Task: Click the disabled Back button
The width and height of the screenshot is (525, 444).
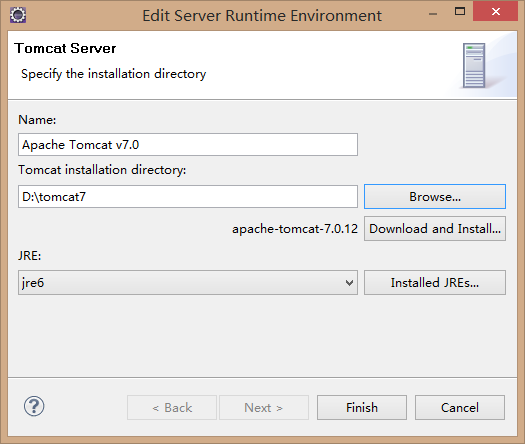Action: pos(172,408)
